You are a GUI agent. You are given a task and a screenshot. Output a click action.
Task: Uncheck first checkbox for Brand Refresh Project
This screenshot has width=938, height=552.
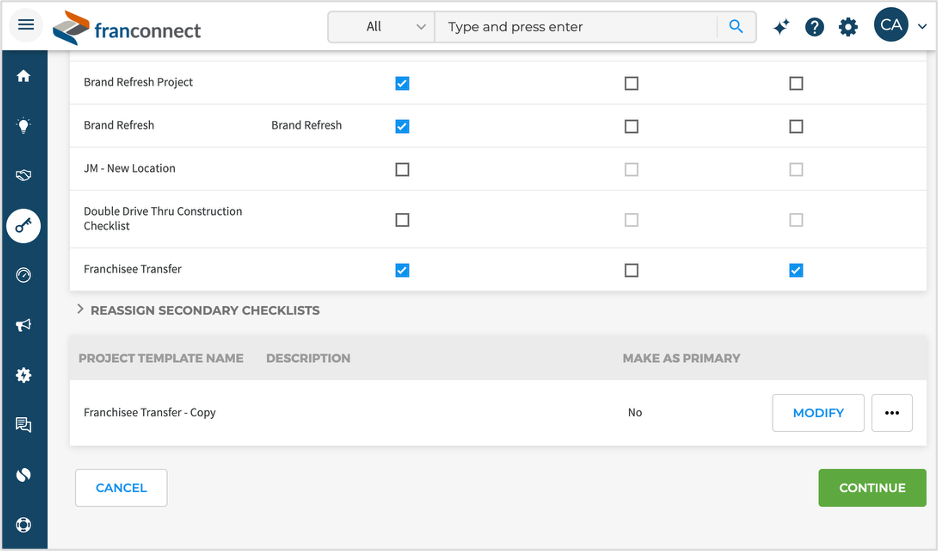point(402,84)
